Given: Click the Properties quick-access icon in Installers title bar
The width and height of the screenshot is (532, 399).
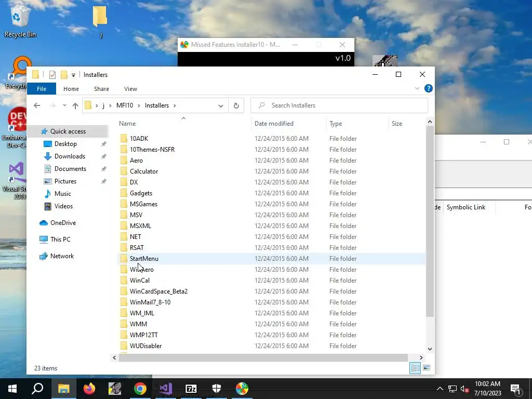Looking at the screenshot, I should [x=52, y=75].
